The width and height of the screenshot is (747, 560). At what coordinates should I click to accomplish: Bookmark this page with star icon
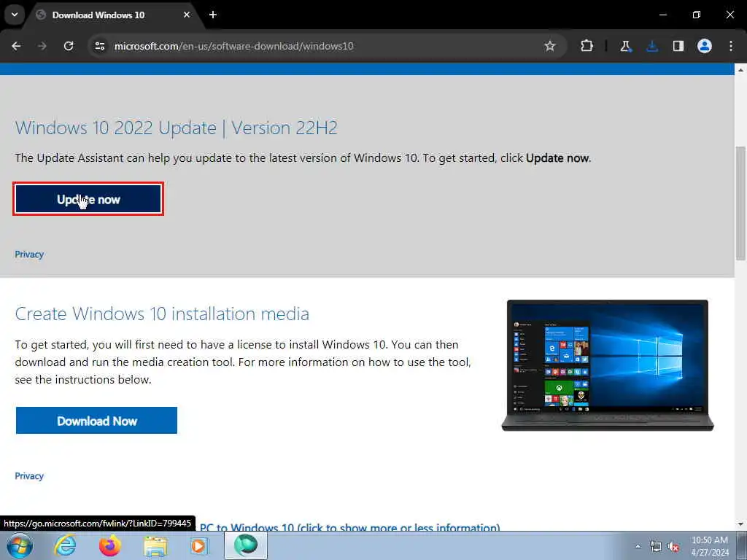(x=550, y=46)
